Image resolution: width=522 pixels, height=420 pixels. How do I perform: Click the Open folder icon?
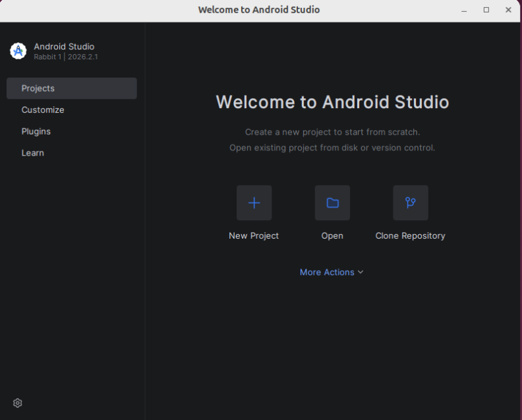coord(332,202)
